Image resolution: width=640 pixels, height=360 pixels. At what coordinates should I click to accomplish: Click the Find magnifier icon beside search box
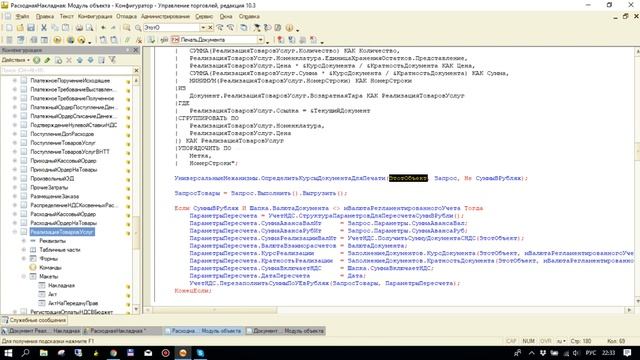[x=138, y=28]
